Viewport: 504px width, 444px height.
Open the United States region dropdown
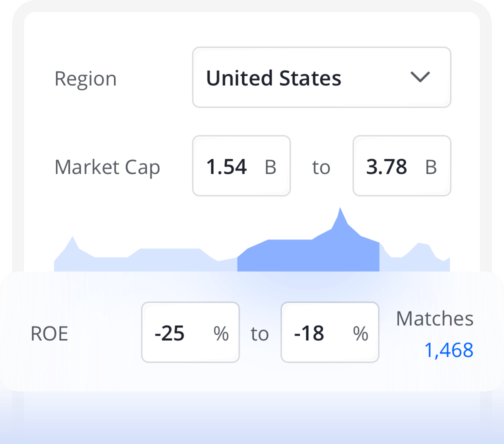point(321,77)
